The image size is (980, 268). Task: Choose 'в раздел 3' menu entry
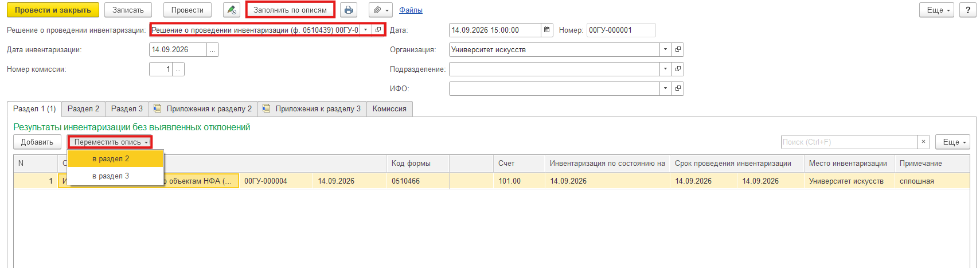[115, 176]
